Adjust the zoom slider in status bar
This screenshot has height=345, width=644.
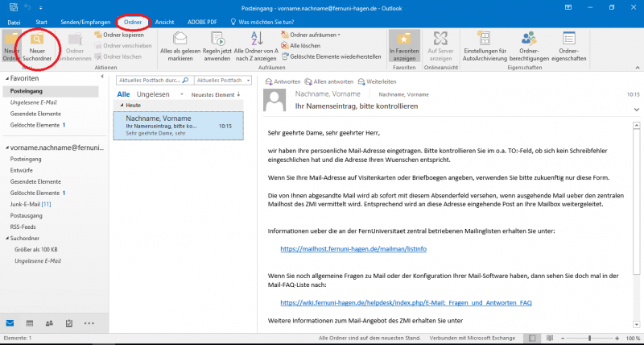click(589, 338)
